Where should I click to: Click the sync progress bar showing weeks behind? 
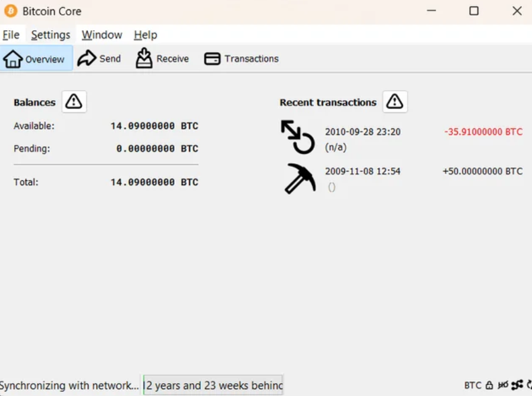point(213,385)
